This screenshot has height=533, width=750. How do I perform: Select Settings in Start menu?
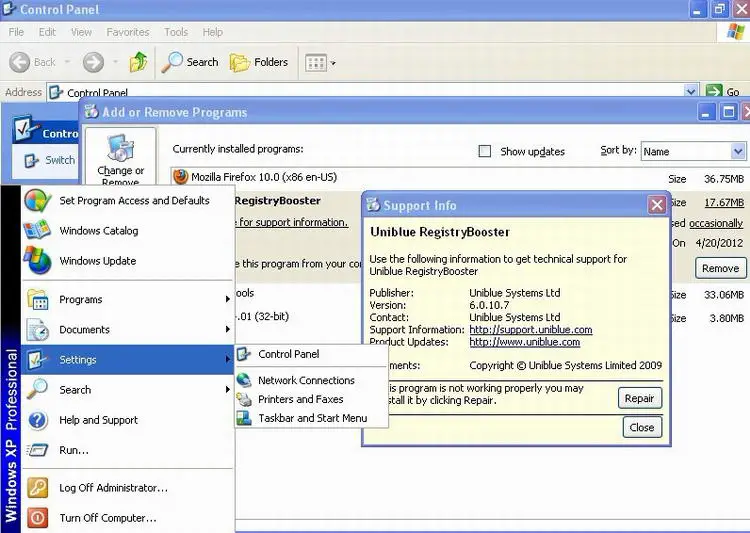point(127,360)
